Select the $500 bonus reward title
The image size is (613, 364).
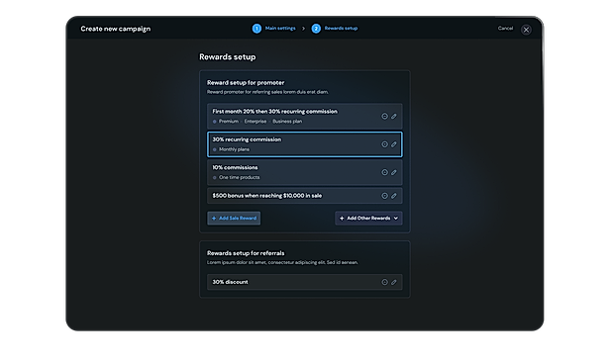(x=267, y=196)
